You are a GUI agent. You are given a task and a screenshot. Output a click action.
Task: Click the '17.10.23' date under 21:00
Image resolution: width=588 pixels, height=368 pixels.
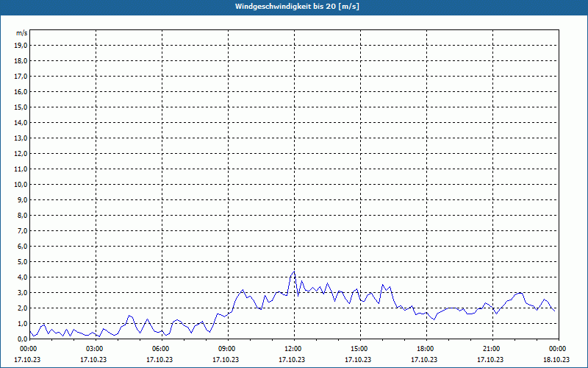pos(490,359)
